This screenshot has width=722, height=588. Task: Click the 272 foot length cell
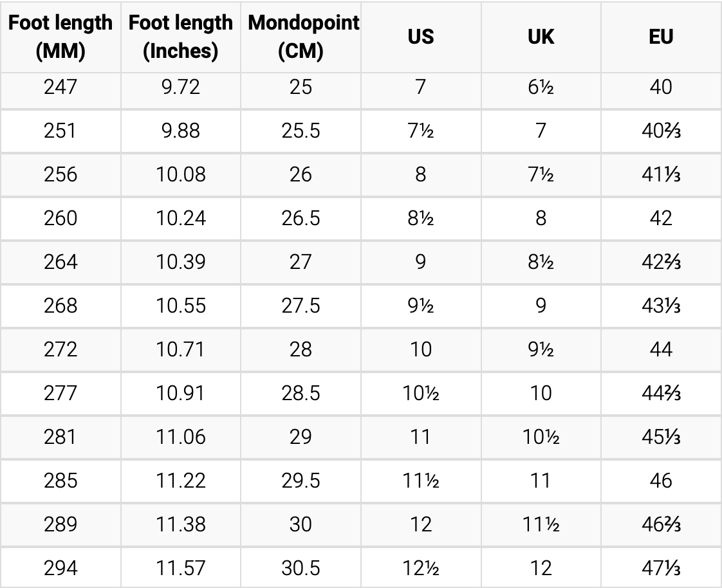point(60,350)
